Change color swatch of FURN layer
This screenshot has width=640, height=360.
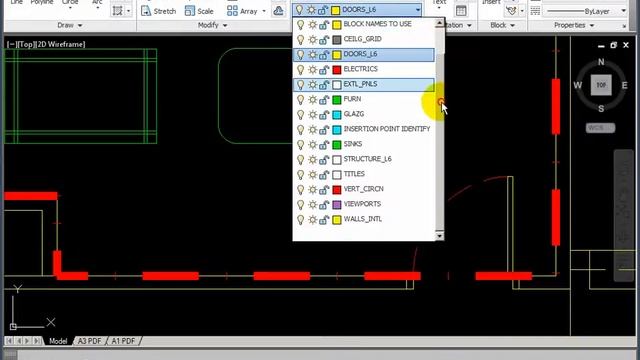pos(337,100)
